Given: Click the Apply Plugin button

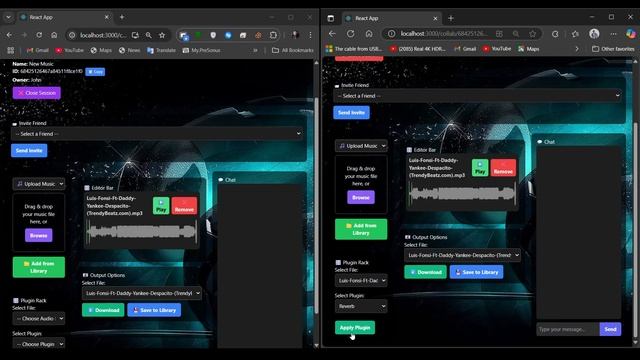Looking at the screenshot, I should click(x=355, y=327).
